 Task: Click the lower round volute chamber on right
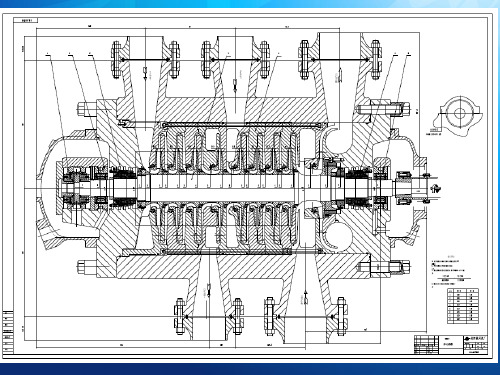pyautogui.click(x=338, y=237)
